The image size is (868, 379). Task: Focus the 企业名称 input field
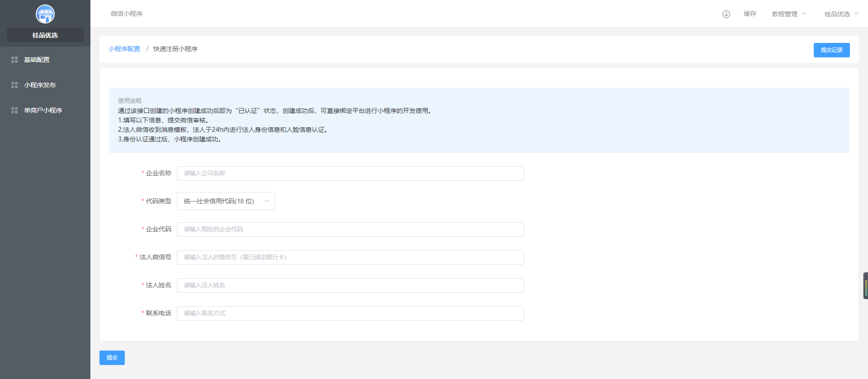350,173
